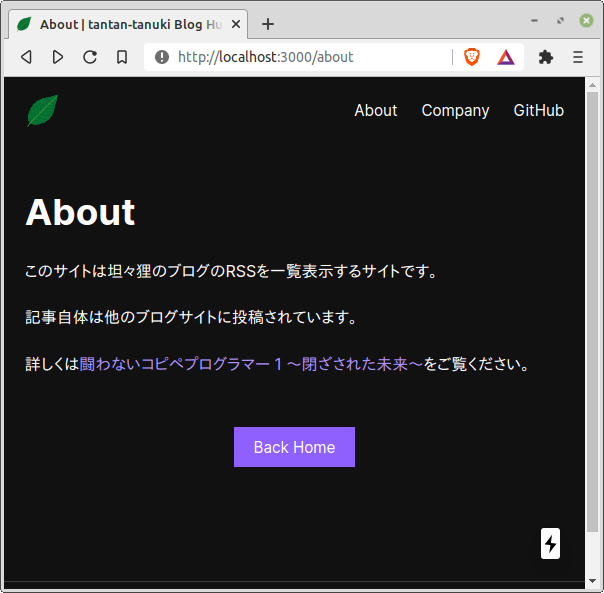The width and height of the screenshot is (604, 593).
Task: Open the About nav link
Action: tap(376, 111)
